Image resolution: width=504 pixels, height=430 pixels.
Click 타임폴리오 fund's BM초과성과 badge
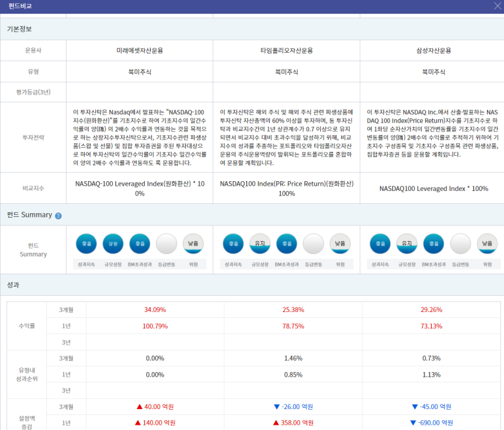[287, 244]
